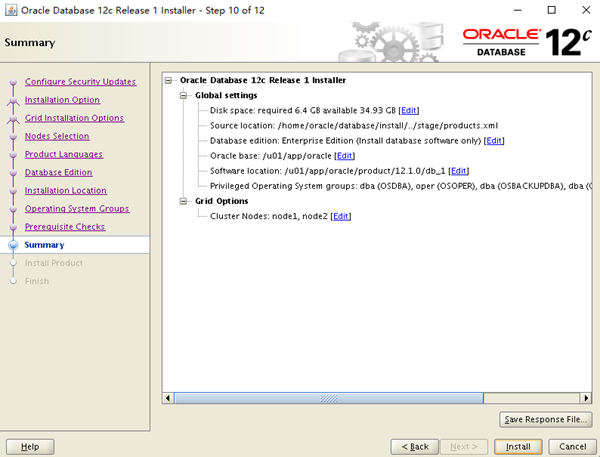Click the Privileged Operating System groups row
Image resolution: width=600 pixels, height=457 pixels.
[x=401, y=186]
